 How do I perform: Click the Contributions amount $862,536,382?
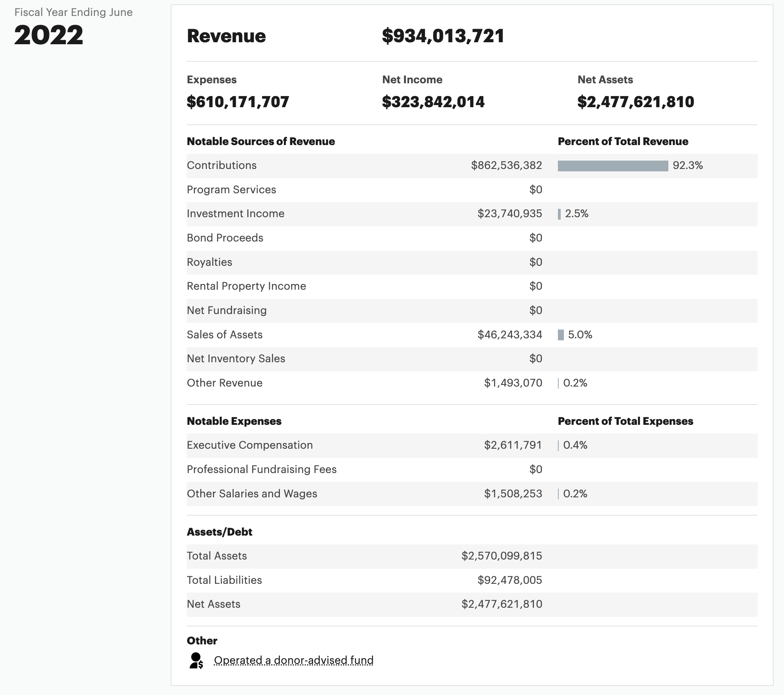506,165
